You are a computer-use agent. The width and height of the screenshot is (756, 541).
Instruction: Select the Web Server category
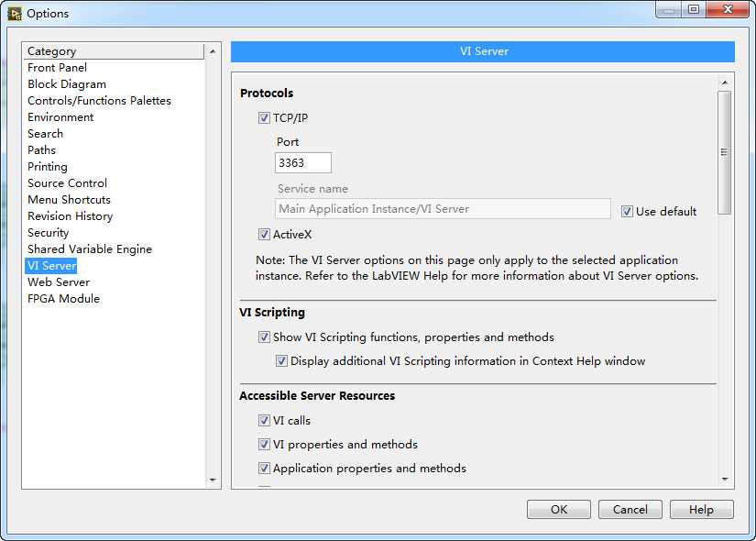pos(59,282)
